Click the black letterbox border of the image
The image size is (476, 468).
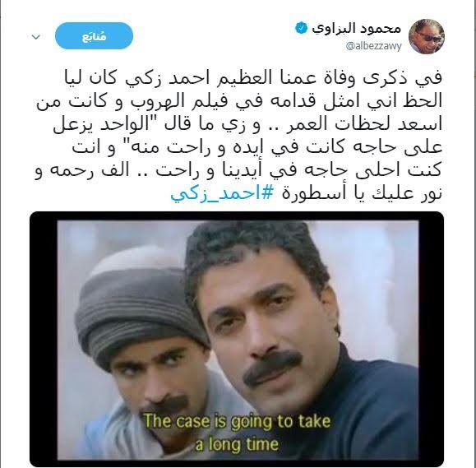tap(44, 339)
